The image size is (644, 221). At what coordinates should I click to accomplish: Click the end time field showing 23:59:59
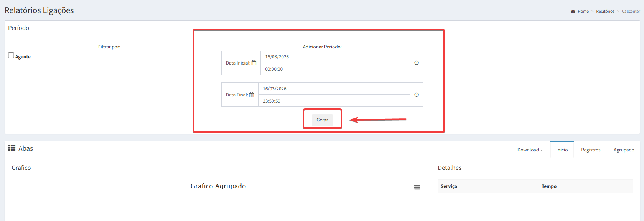[x=334, y=101]
